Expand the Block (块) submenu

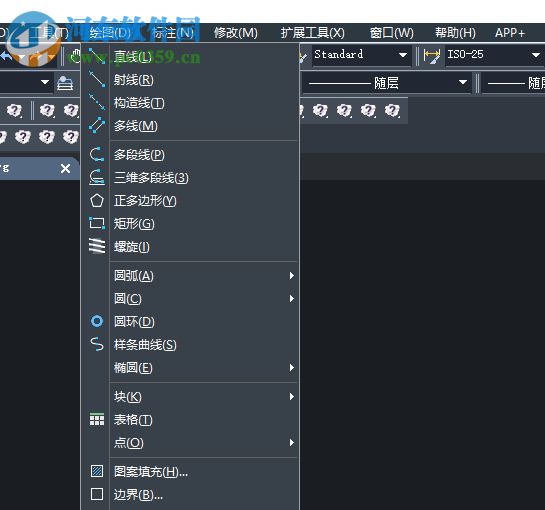[190, 397]
